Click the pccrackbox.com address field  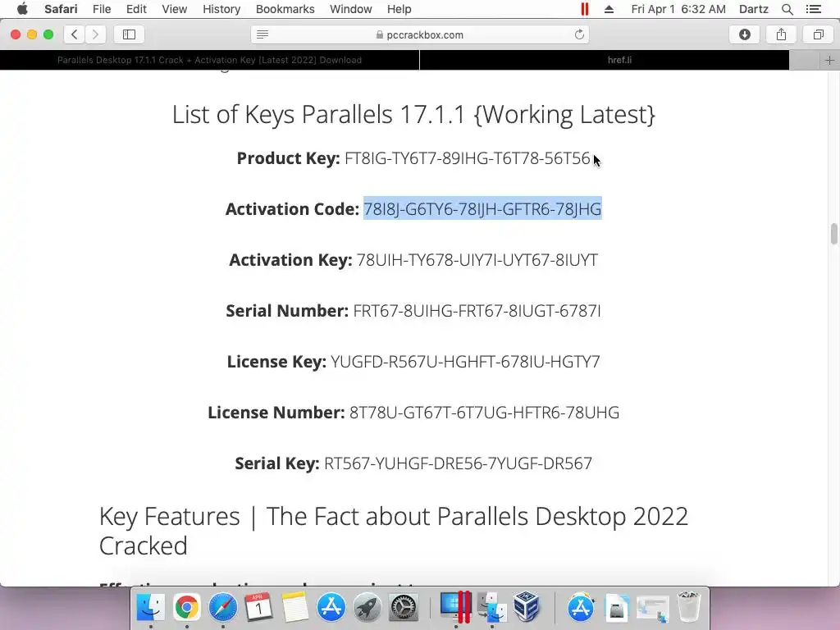coord(420,34)
